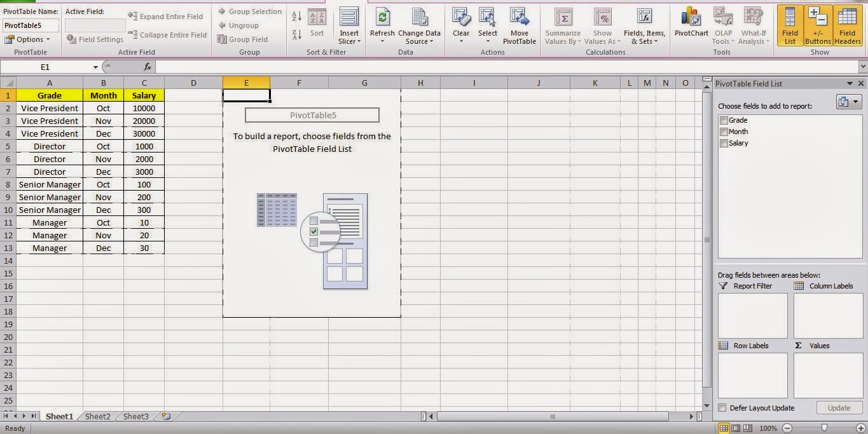This screenshot has width=868, height=434.
Task: Click the Update button
Action: [x=839, y=408]
